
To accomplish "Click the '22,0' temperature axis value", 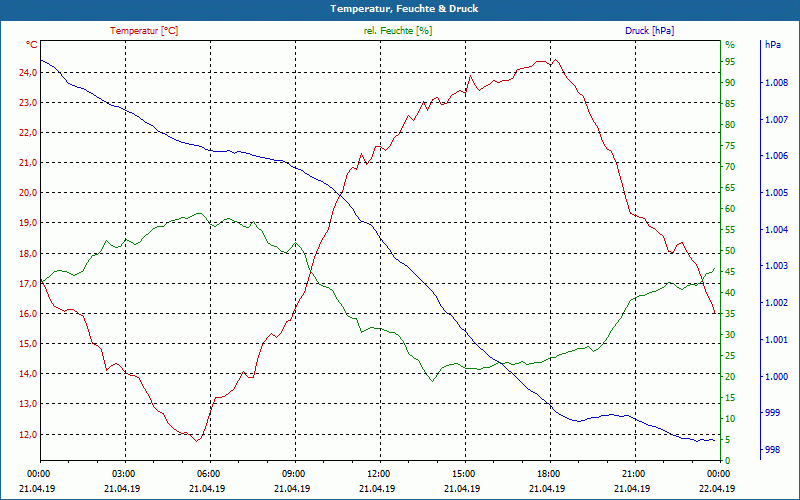I will 28,133.
